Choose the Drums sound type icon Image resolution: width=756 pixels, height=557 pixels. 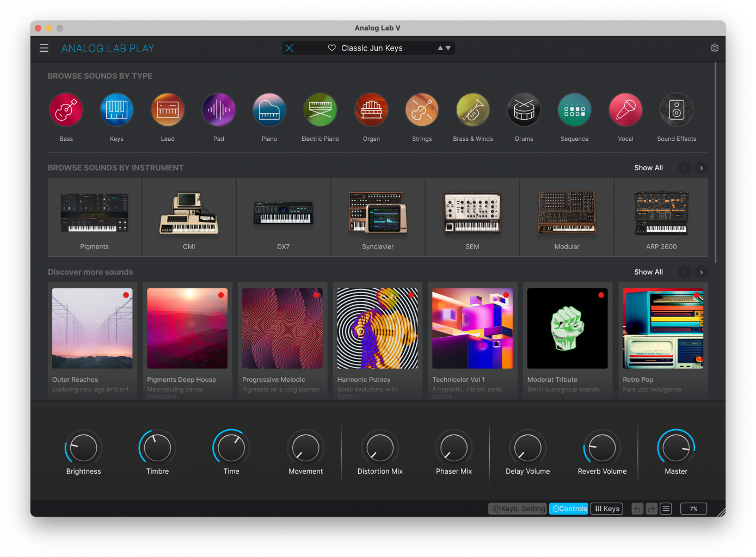[x=524, y=110]
